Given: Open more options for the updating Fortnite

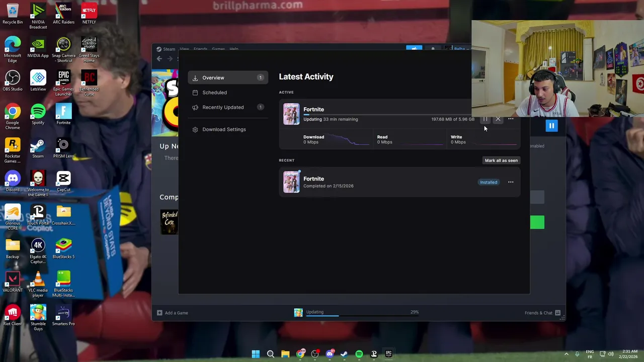Looking at the screenshot, I should [511, 119].
